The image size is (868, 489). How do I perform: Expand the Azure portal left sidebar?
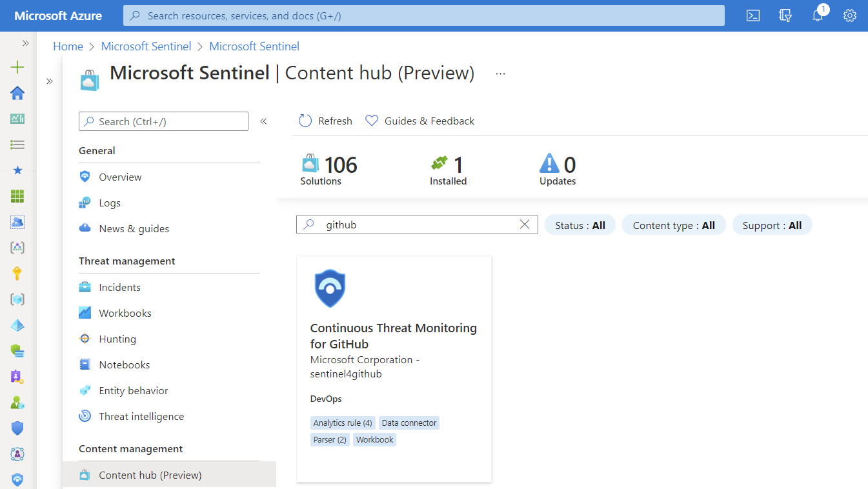click(26, 43)
